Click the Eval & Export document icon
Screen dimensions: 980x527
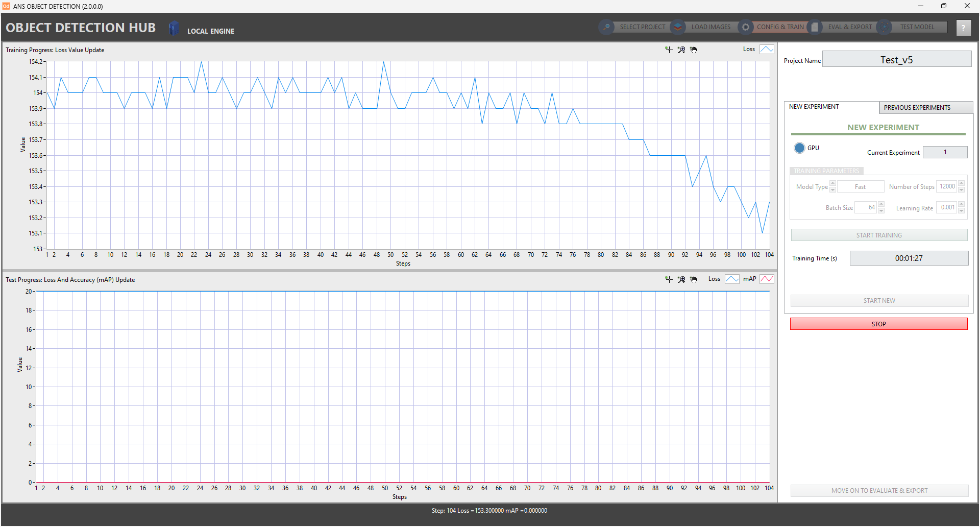tap(815, 27)
